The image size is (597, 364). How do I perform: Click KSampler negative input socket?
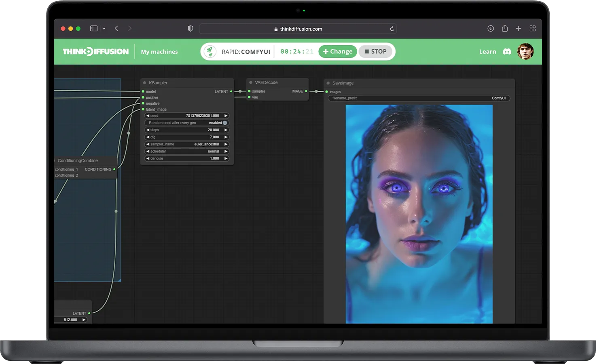point(143,103)
